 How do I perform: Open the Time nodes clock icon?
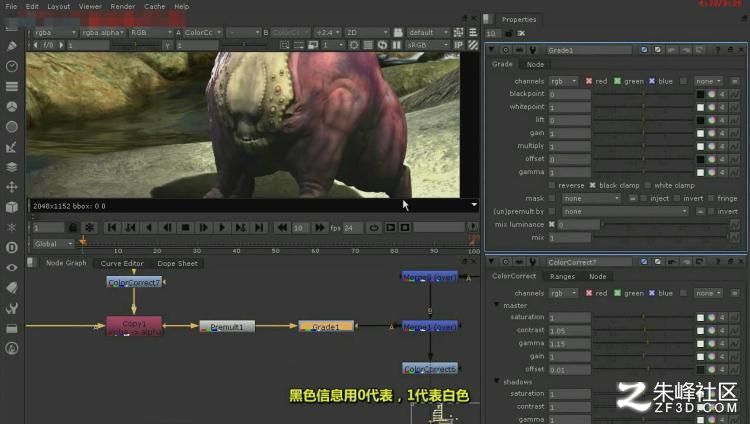point(11,66)
